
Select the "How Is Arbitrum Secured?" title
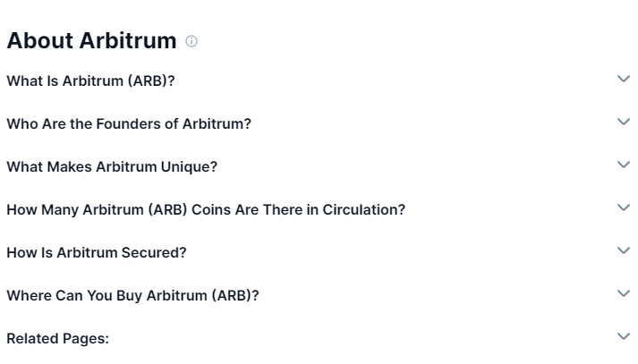pos(97,252)
